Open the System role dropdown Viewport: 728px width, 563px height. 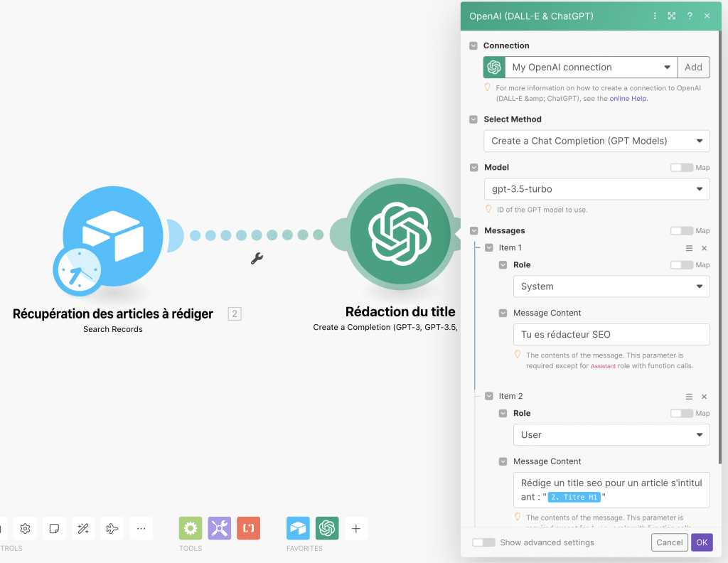[611, 287]
